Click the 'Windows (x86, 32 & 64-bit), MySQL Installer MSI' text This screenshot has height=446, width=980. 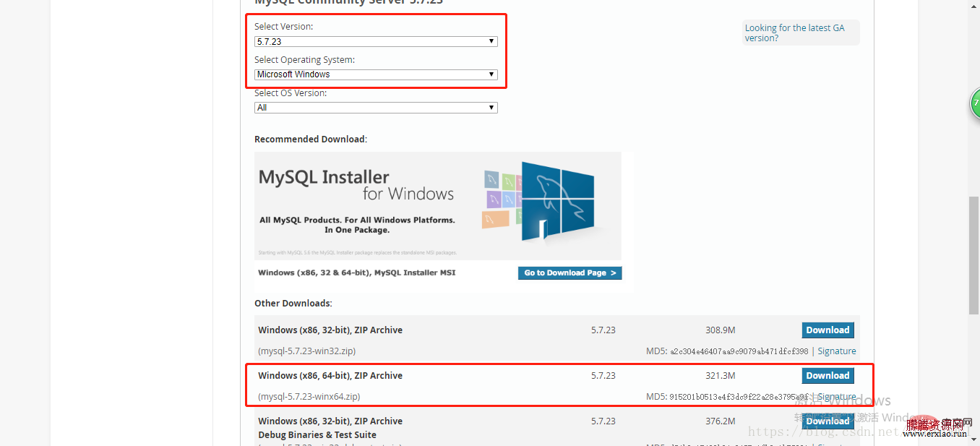pyautogui.click(x=358, y=273)
